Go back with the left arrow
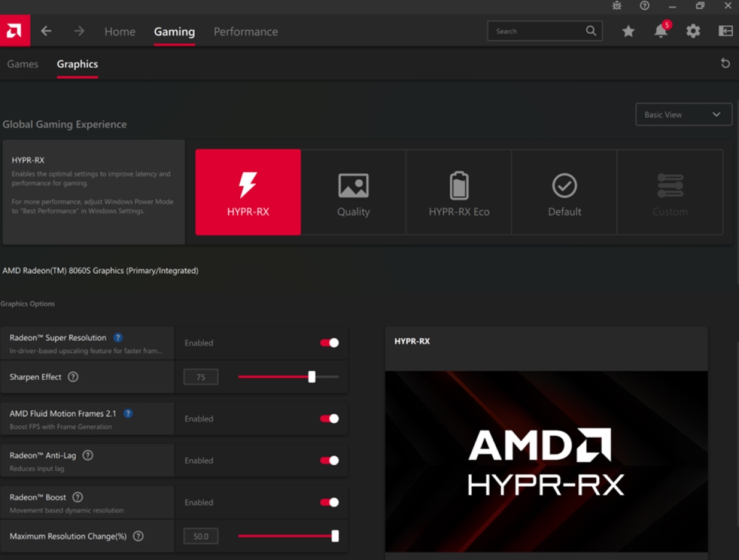The image size is (739, 560). pyautogui.click(x=46, y=31)
